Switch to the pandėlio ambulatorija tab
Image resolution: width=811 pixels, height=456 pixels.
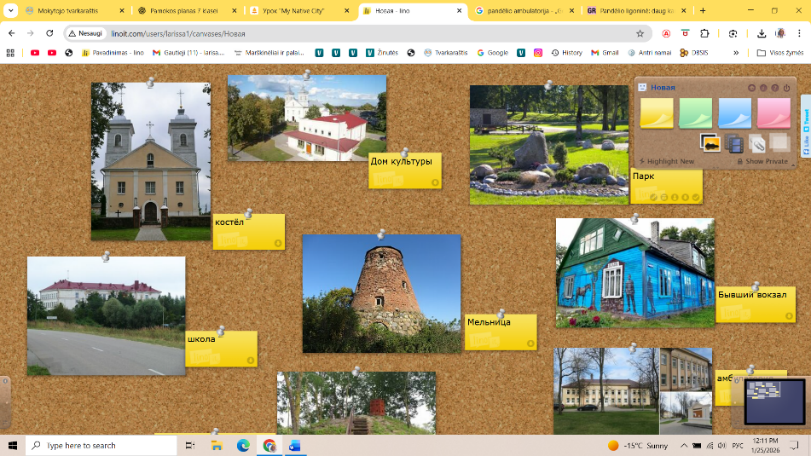click(x=520, y=10)
